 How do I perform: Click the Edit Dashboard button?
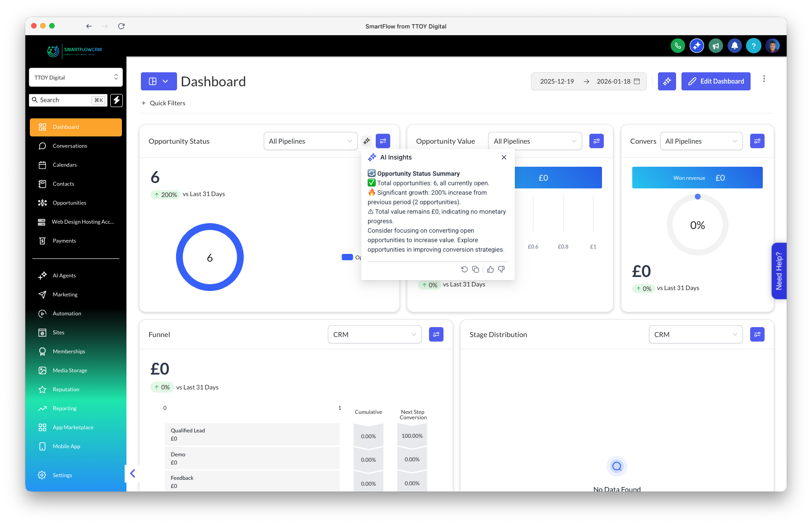[716, 81]
